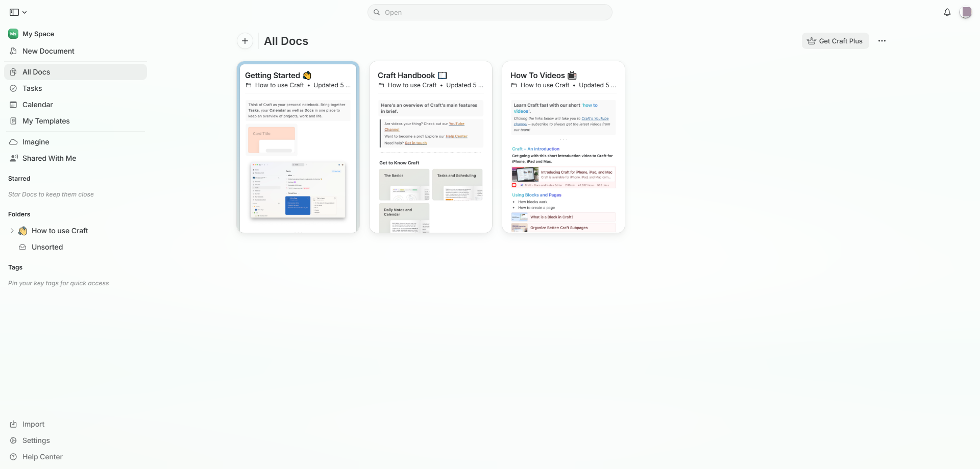Toggle the sidebar visibility
Viewport: 980px width, 469px height.
(14, 12)
